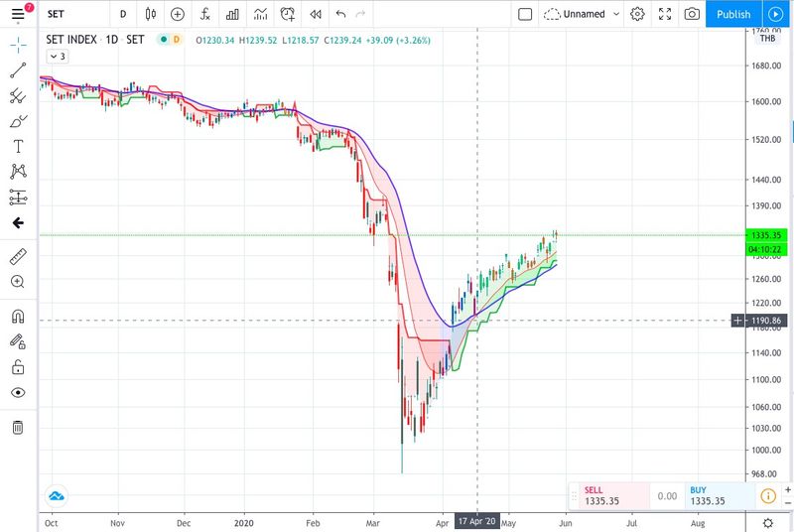Click the candlestick chart style icon
The height and width of the screenshot is (532, 794).
(150, 15)
